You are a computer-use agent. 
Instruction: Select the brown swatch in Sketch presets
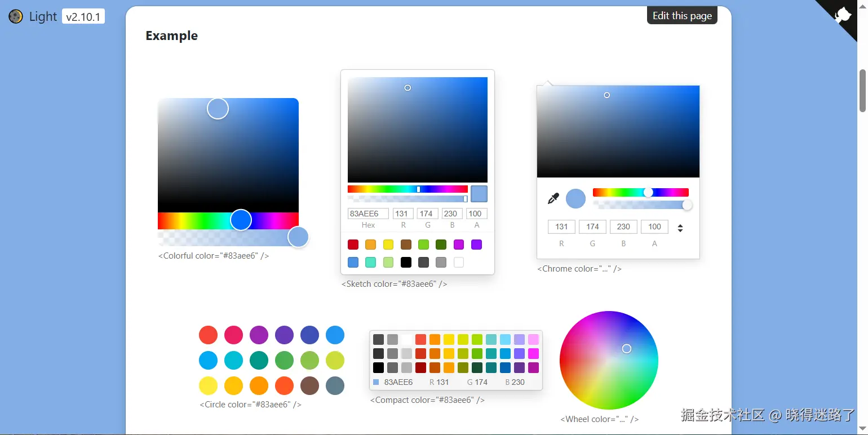tap(406, 245)
